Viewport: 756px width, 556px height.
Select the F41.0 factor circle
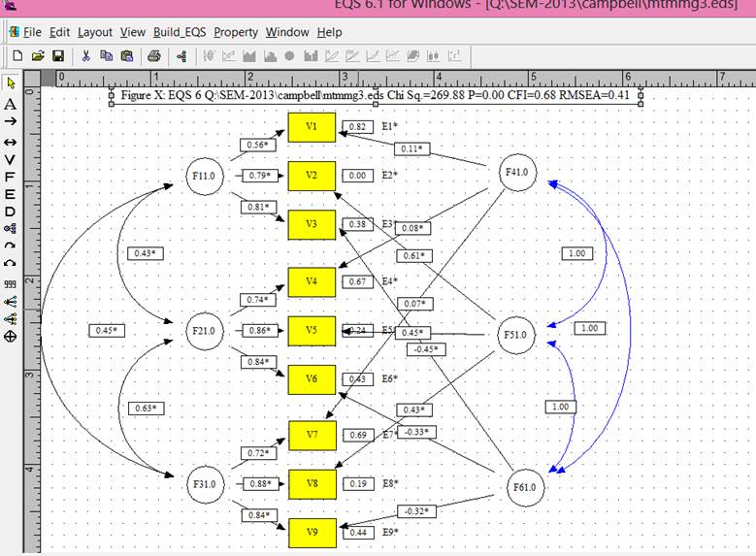click(x=517, y=173)
